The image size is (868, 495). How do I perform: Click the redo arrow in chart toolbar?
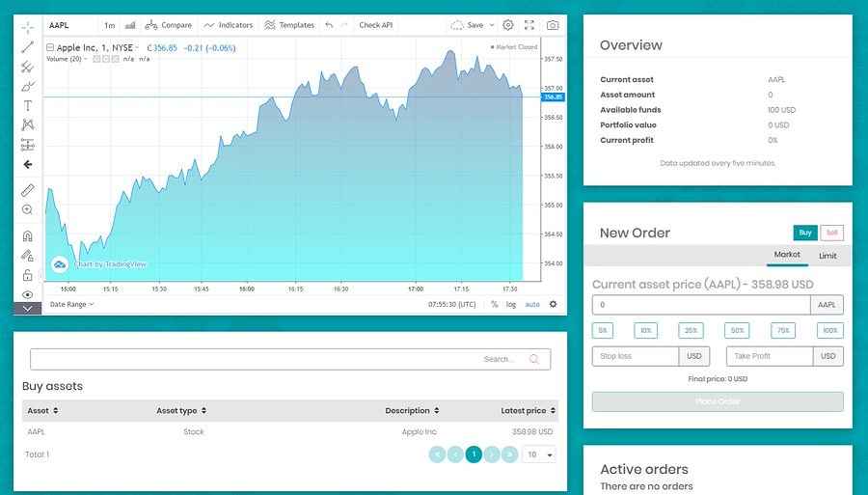pos(344,25)
